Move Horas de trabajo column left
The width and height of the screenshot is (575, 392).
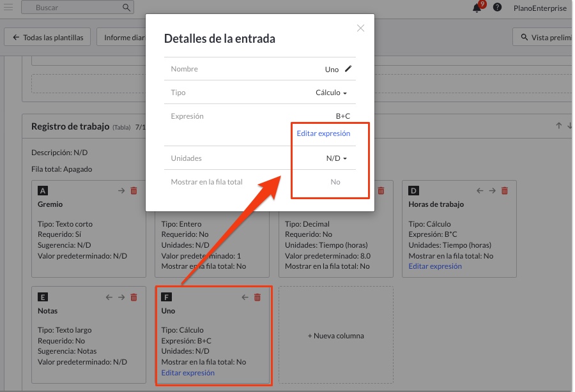click(x=480, y=190)
